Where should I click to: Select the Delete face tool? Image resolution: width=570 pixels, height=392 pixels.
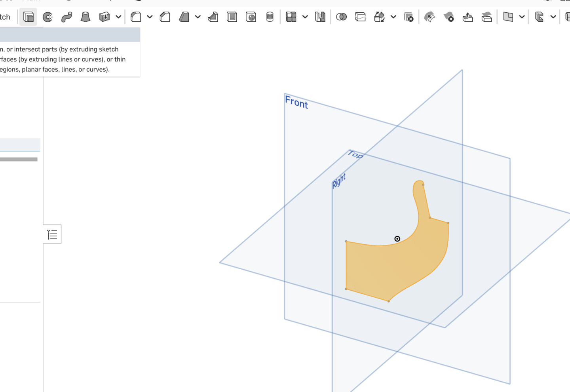point(448,17)
